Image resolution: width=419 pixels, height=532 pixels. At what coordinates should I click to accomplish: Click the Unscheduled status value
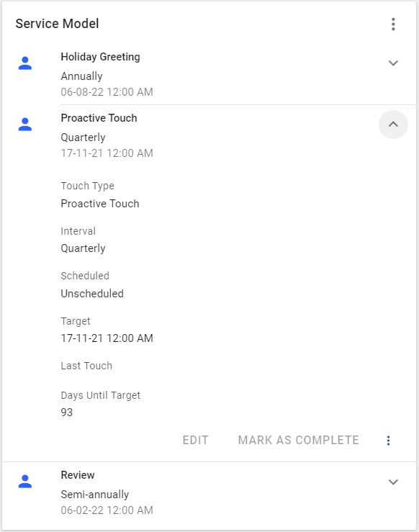point(92,294)
